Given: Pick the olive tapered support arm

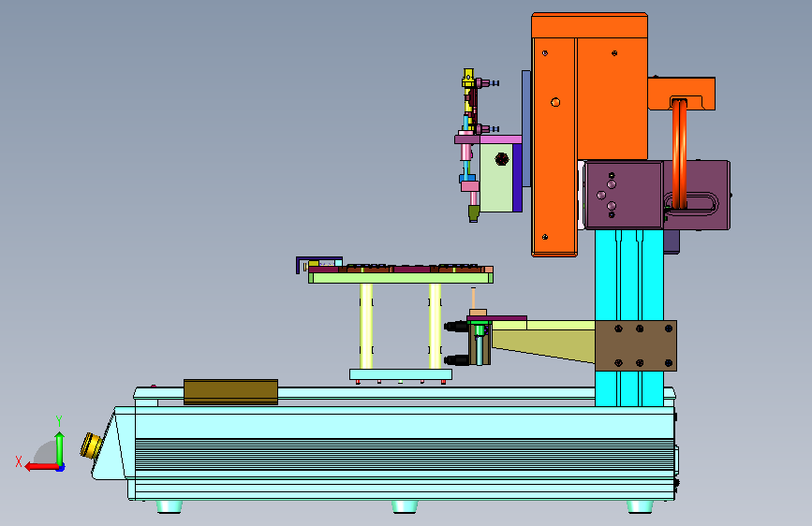Looking at the screenshot, I should click(544, 341).
